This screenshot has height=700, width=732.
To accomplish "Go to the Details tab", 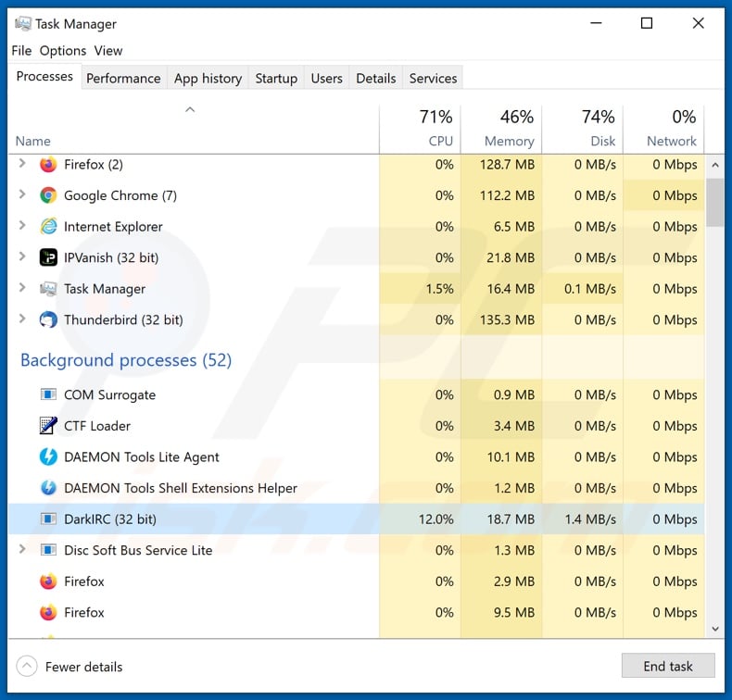I will pyautogui.click(x=376, y=78).
